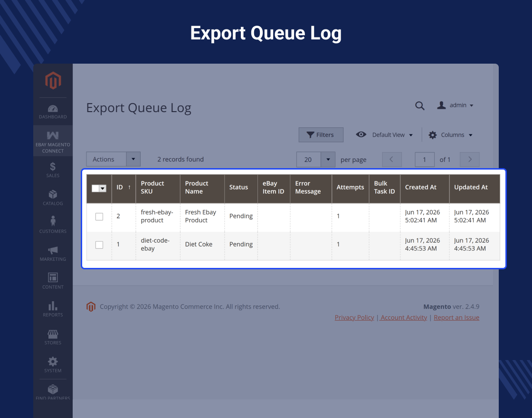Click the Magento footer logo

[x=91, y=307]
